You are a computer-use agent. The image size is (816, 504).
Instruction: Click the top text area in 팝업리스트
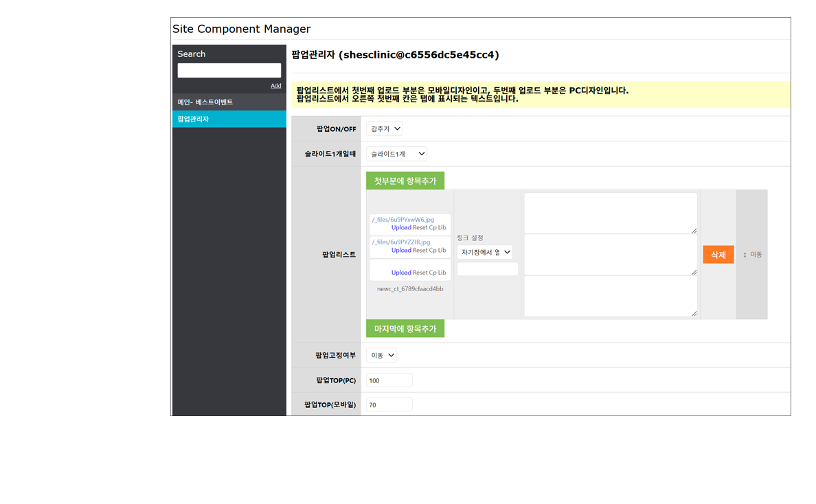coord(611,214)
